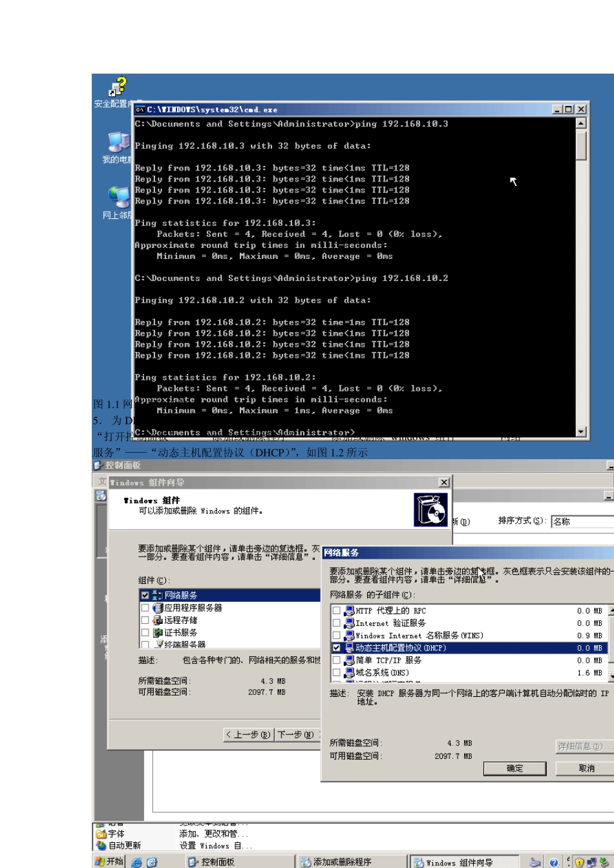The height and width of the screenshot is (868, 614).
Task: Click the 网络服务 component icon
Action: click(x=157, y=595)
